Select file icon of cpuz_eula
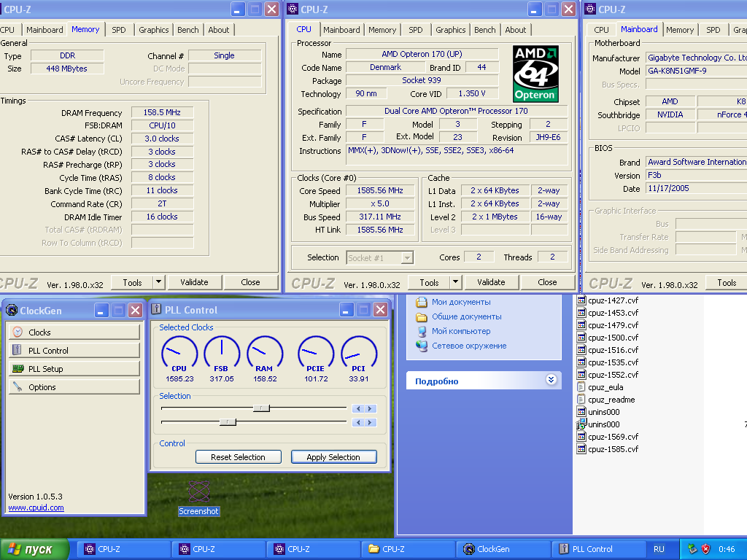The image size is (747, 560). (x=581, y=387)
